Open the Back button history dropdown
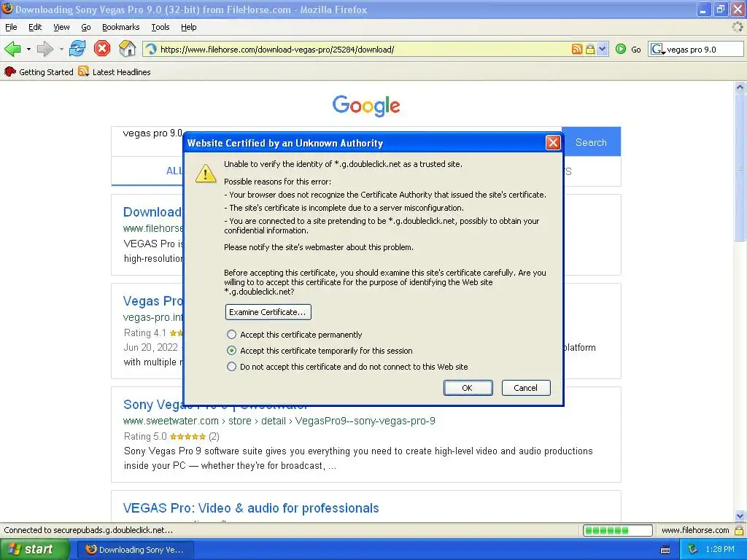 pyautogui.click(x=28, y=49)
